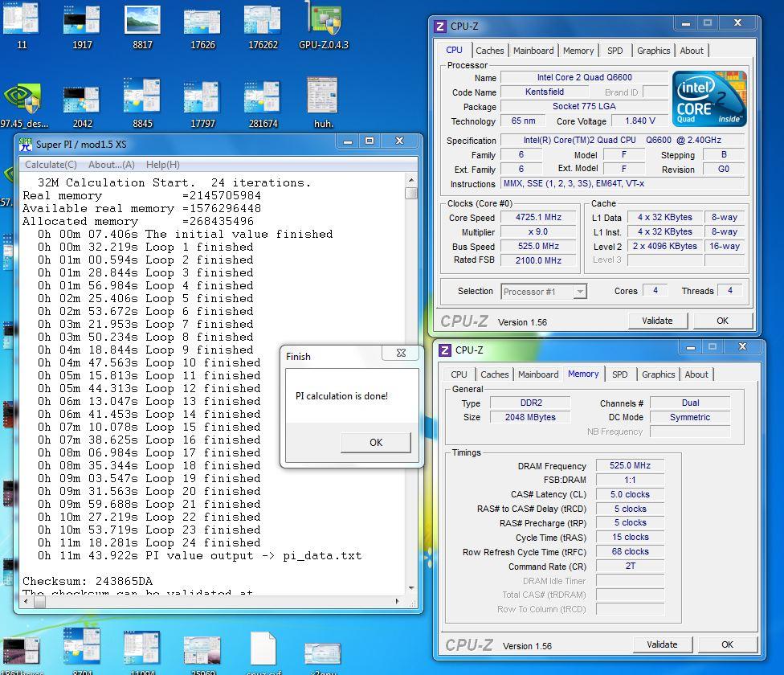Open the bottom desktop icon labeled 8704

pyautogui.click(x=81, y=646)
